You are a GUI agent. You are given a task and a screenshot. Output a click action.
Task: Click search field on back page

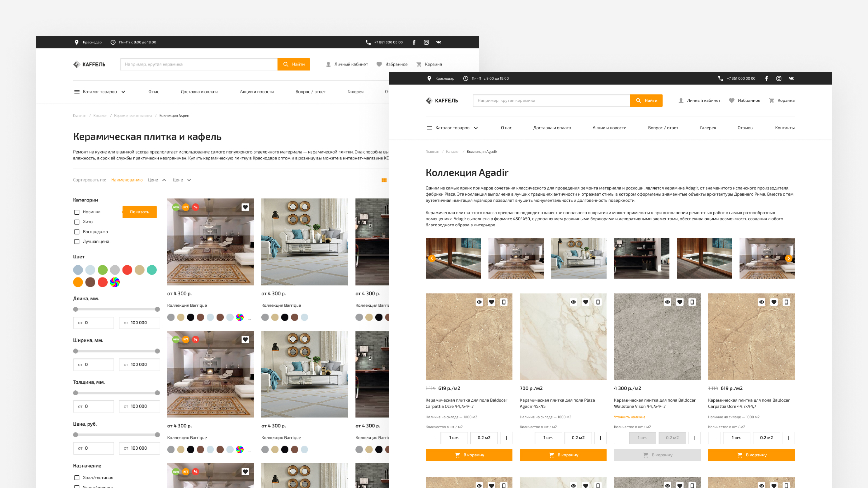(x=199, y=65)
